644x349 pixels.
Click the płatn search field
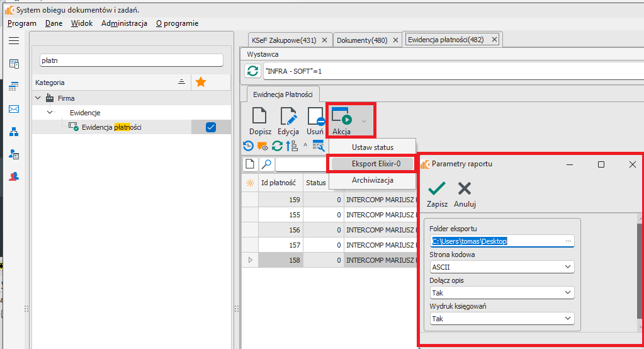[x=131, y=60]
